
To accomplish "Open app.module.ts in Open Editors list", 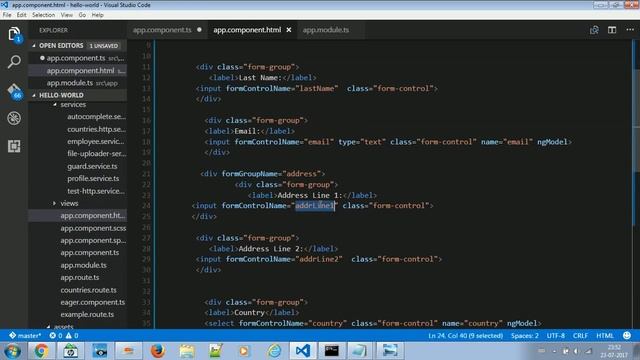I will 78,83.
